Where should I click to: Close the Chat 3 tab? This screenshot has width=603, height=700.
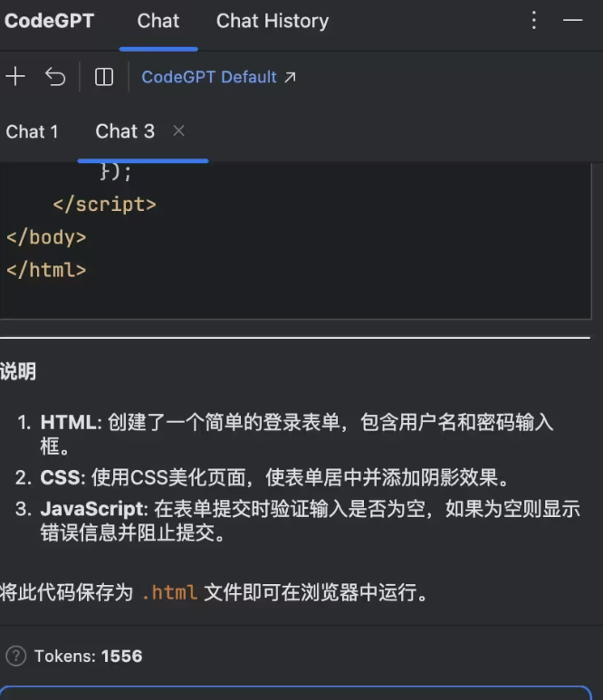[x=178, y=131]
